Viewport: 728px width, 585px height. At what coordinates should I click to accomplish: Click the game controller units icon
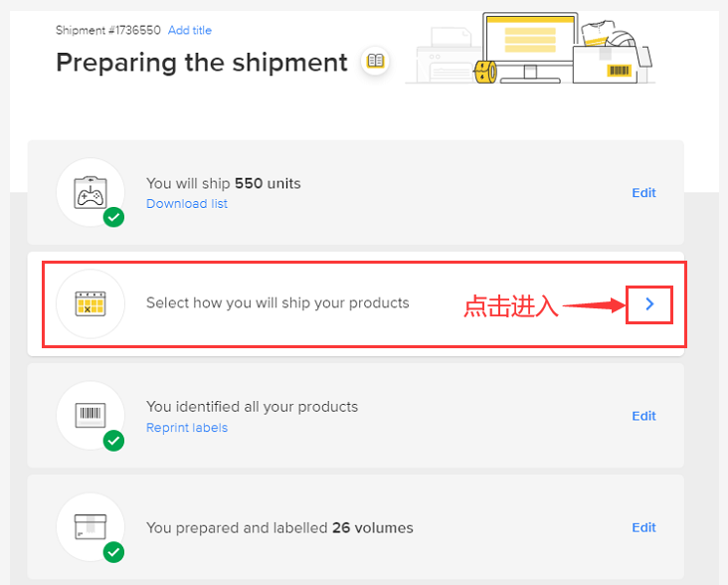tap(91, 192)
